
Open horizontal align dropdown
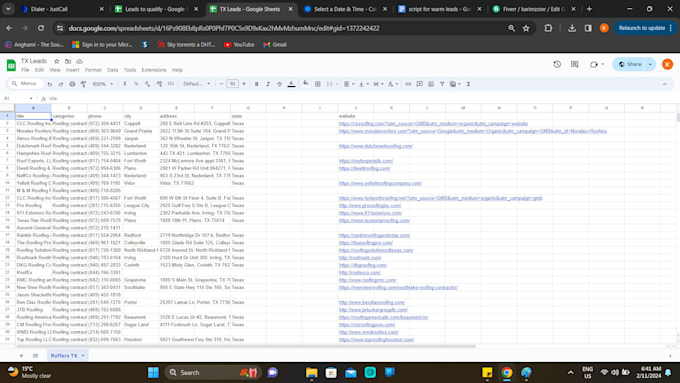[349, 84]
